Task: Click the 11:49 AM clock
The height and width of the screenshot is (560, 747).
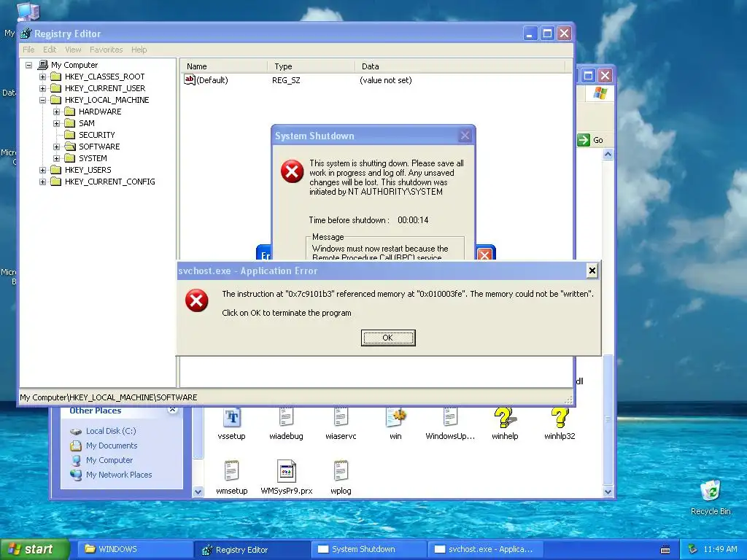Action: [x=720, y=549]
